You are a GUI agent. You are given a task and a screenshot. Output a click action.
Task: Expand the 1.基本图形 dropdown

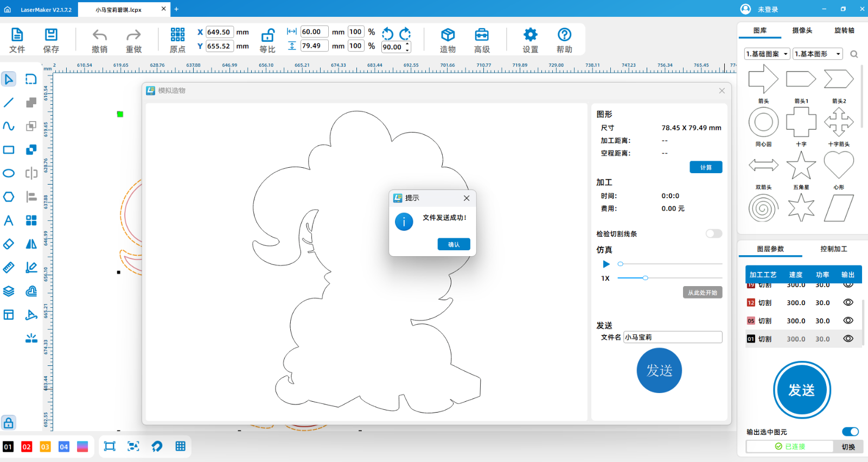point(818,54)
